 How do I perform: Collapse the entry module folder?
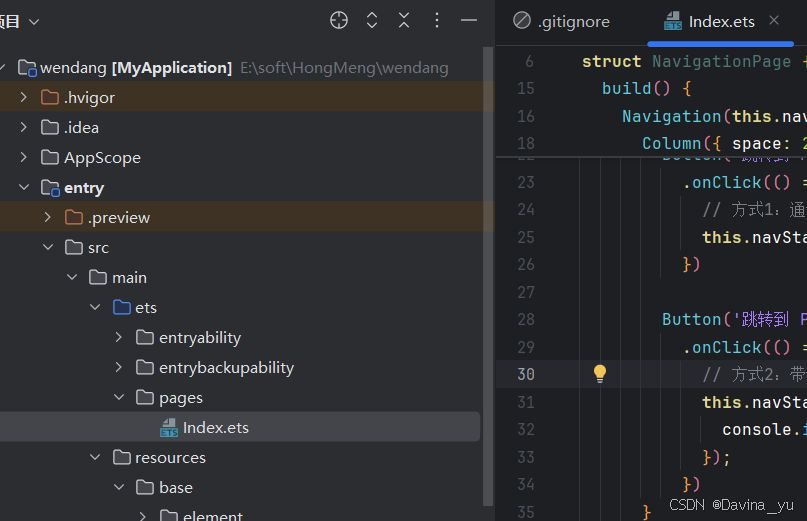24,187
